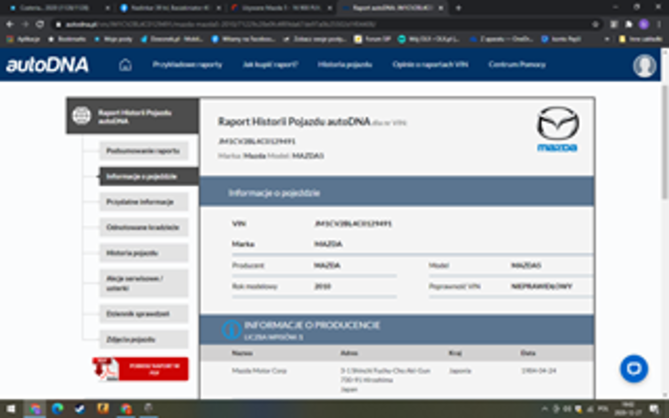The width and height of the screenshot is (669, 418).
Task: Open Opinie o raportach VIN menu item
Action: pyautogui.click(x=430, y=65)
